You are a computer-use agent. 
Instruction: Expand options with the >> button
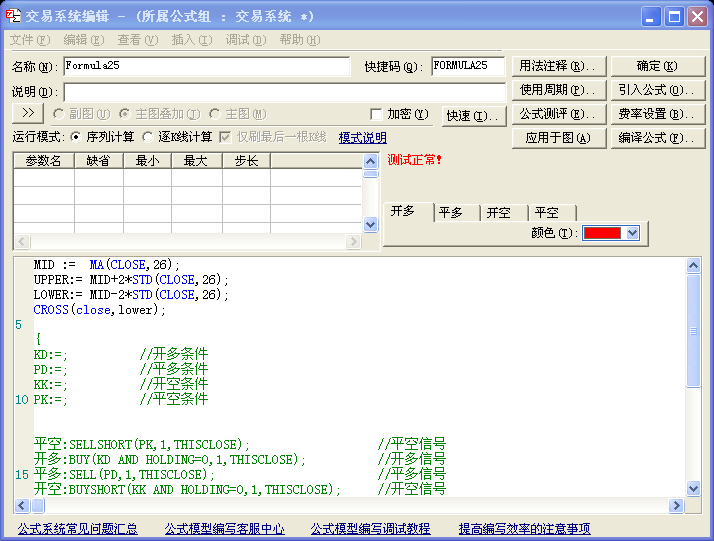(x=28, y=113)
